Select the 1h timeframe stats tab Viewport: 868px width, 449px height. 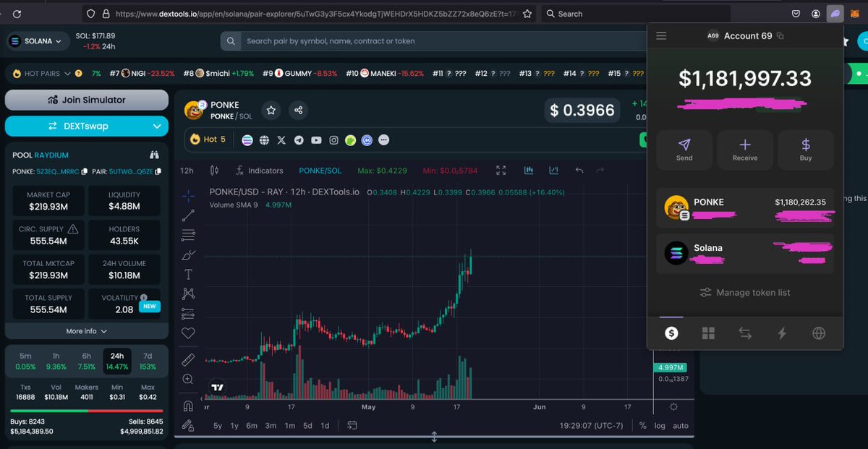click(x=56, y=362)
